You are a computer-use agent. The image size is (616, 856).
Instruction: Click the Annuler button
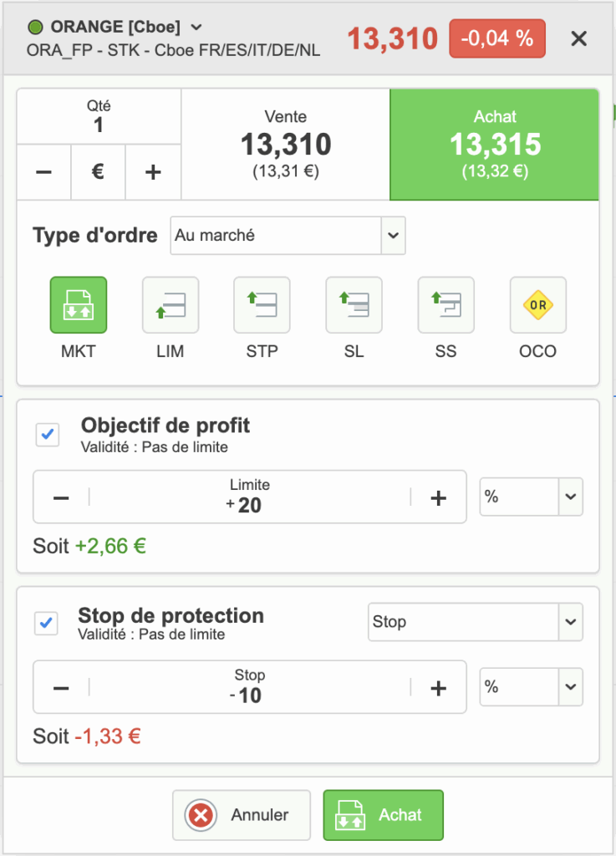[242, 815]
